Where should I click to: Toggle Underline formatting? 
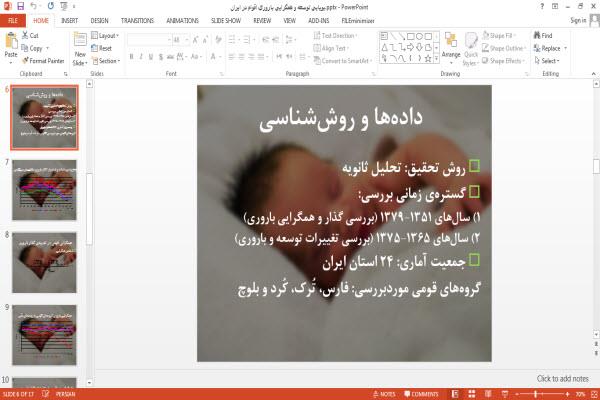click(151, 57)
